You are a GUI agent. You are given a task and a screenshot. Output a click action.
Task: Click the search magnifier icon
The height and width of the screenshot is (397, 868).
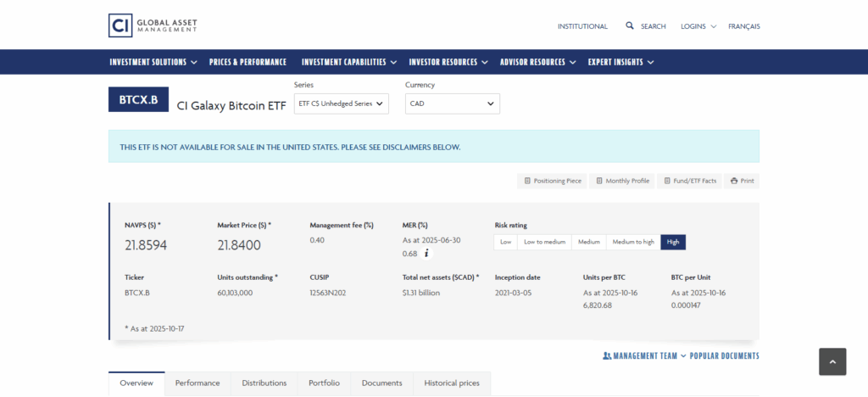point(630,25)
